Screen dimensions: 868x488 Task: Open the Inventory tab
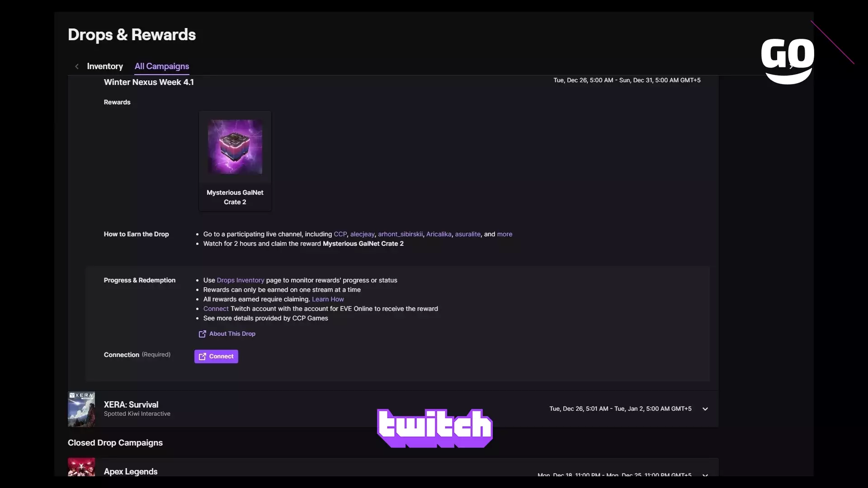coord(105,66)
